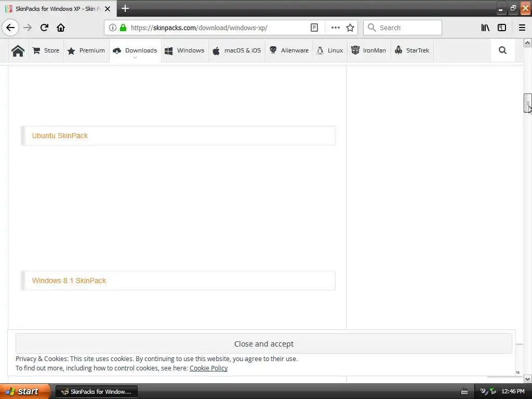
Task: Open the Windows XP start menu
Action: (25, 391)
